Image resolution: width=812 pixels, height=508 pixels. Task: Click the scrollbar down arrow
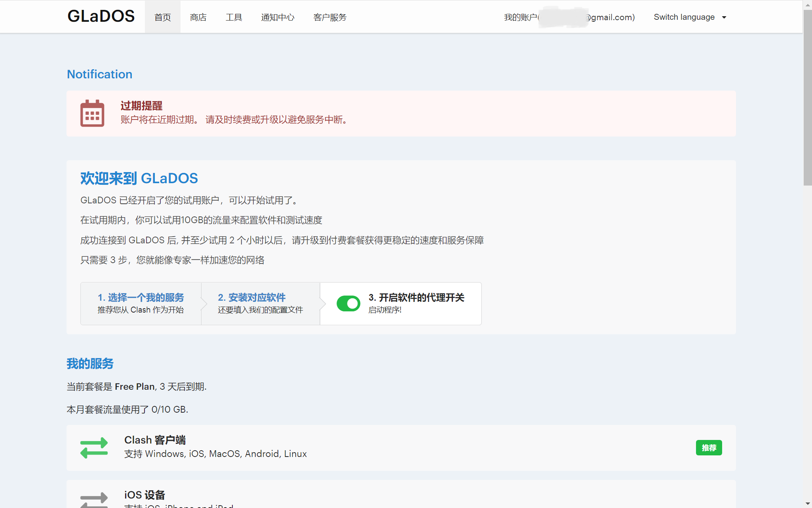click(x=808, y=504)
